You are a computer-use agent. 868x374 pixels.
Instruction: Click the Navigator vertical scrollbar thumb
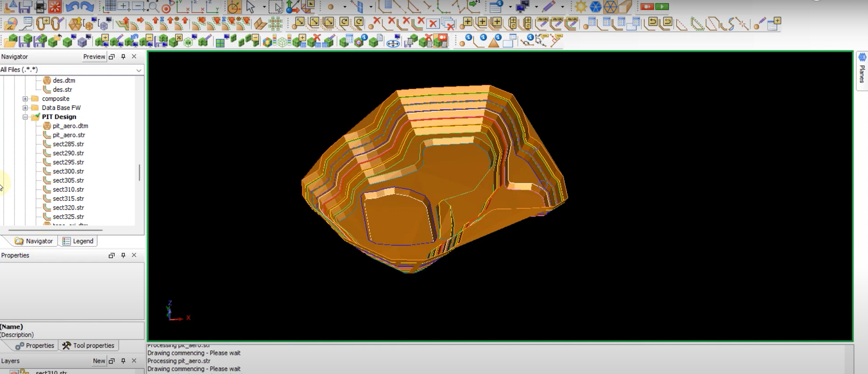[139, 172]
